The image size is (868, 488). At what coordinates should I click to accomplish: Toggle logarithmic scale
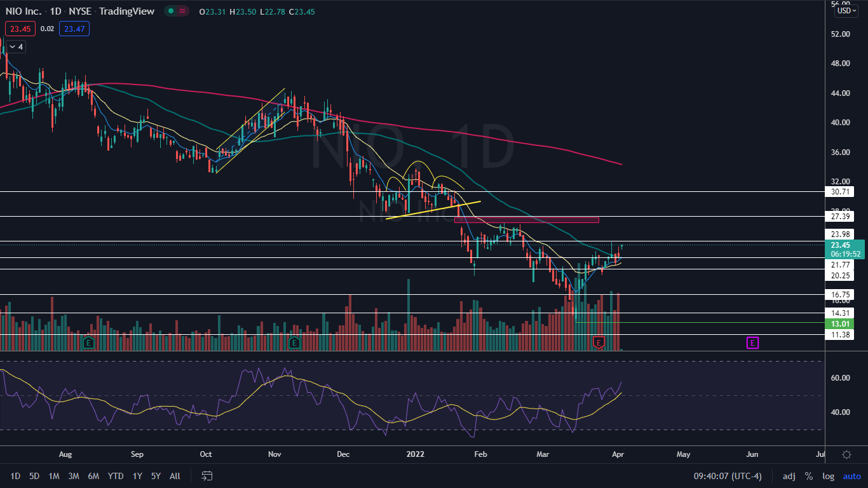click(x=828, y=476)
